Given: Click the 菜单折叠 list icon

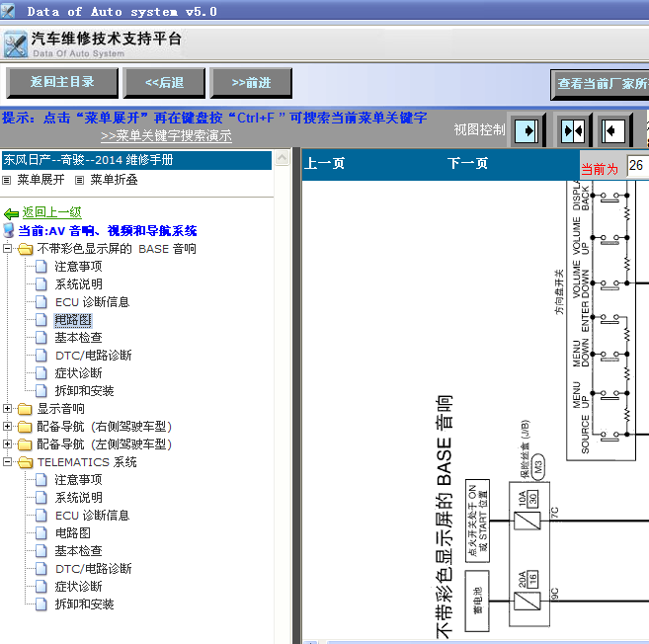Looking at the screenshot, I should point(79,180).
